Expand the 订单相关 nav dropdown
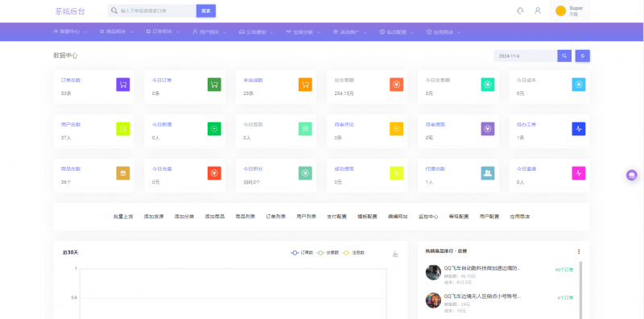The height and width of the screenshot is (319, 644). point(163,31)
